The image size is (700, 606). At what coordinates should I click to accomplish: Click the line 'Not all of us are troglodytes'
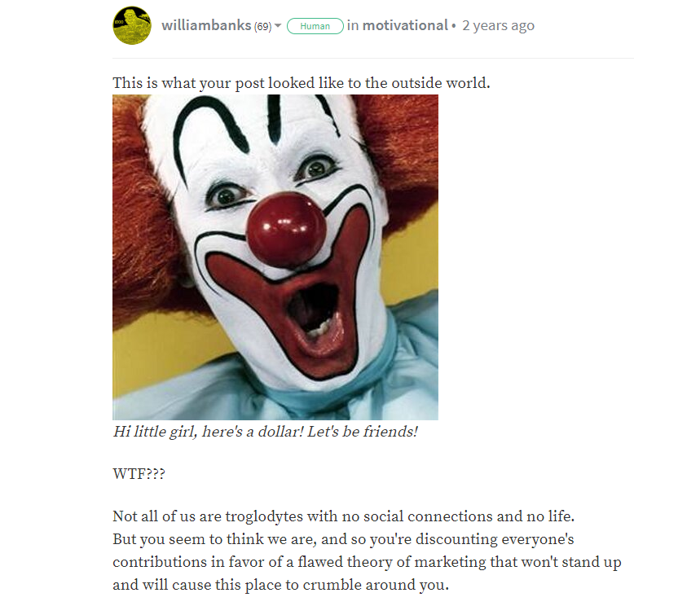343,516
